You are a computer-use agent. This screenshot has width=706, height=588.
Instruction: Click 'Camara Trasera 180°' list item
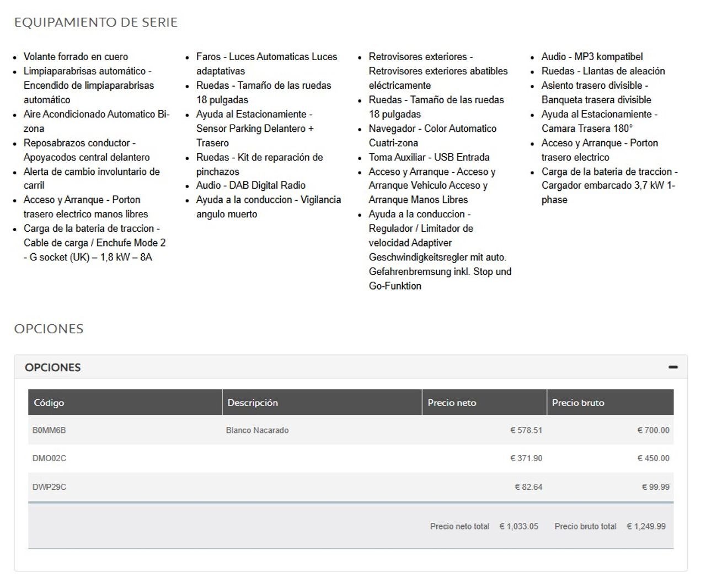point(600,121)
